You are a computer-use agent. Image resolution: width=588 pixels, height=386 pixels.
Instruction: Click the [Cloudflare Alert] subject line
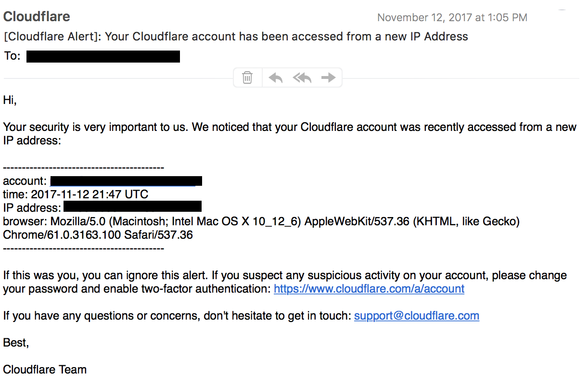coord(236,37)
